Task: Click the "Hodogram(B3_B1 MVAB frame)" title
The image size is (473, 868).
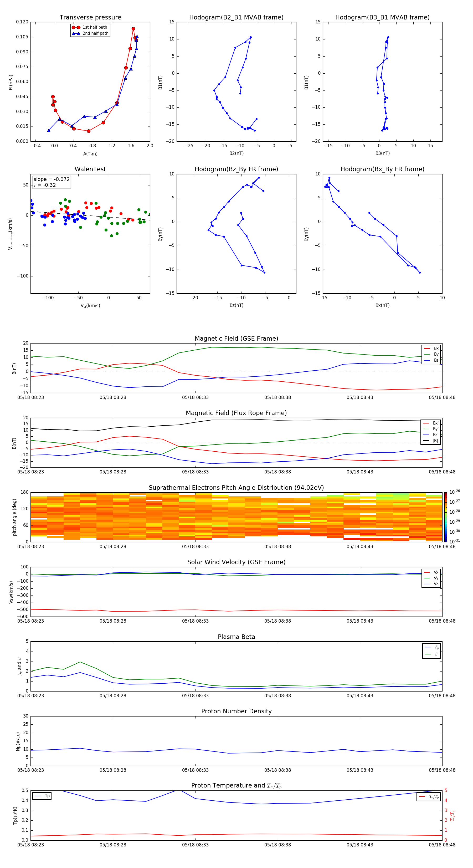Action: 382,17
